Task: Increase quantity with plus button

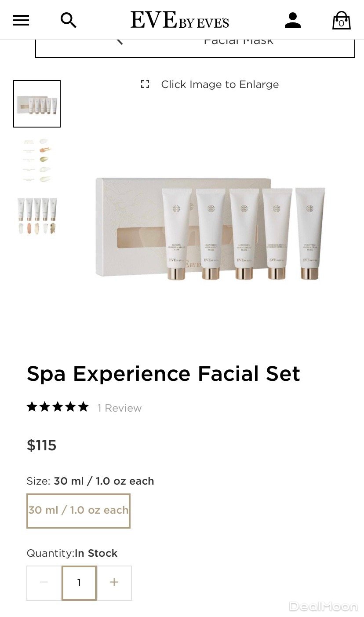Action: [114, 583]
